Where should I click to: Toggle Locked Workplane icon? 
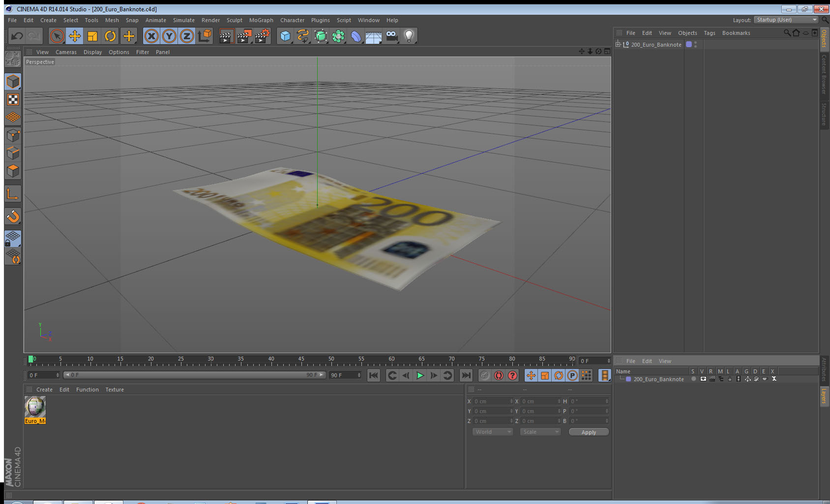point(13,239)
